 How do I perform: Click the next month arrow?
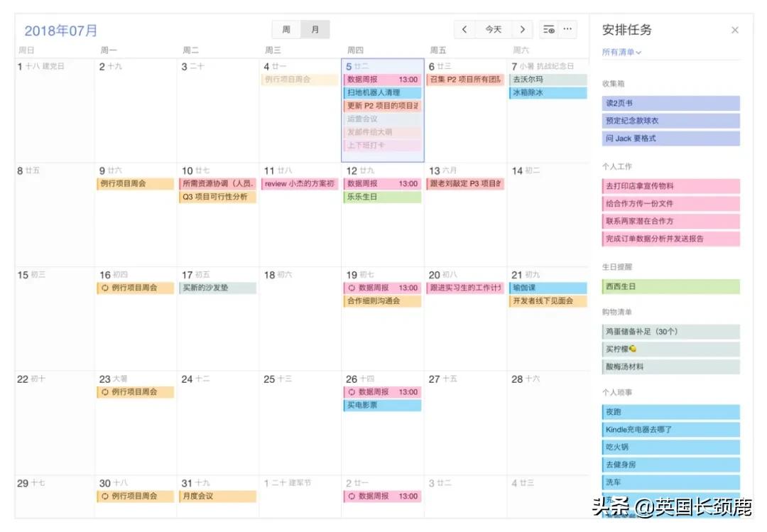(523, 30)
